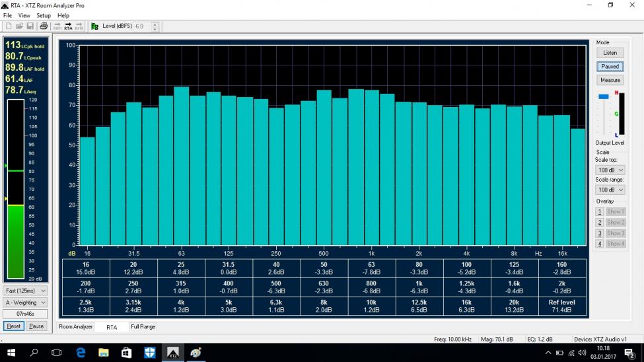Image resolution: width=644 pixels, height=362 pixels.
Task: Select toolbar arrow icon right of RTA
Action: 79,26
